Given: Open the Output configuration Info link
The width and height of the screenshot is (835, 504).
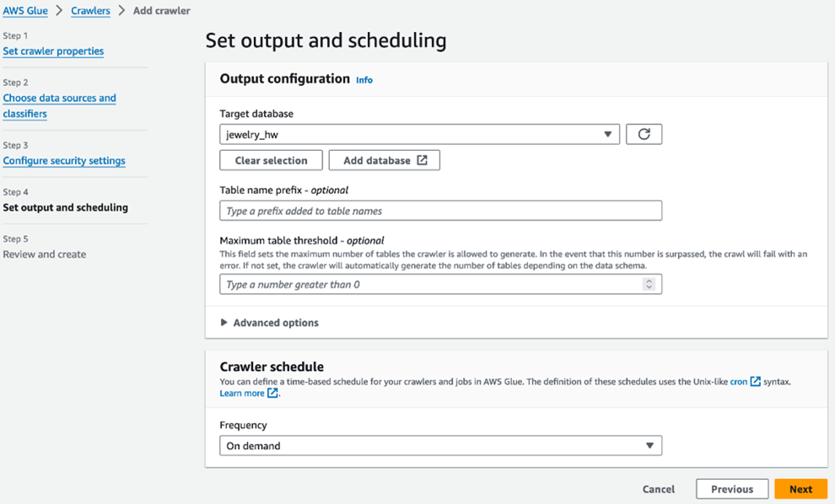Looking at the screenshot, I should click(x=364, y=80).
